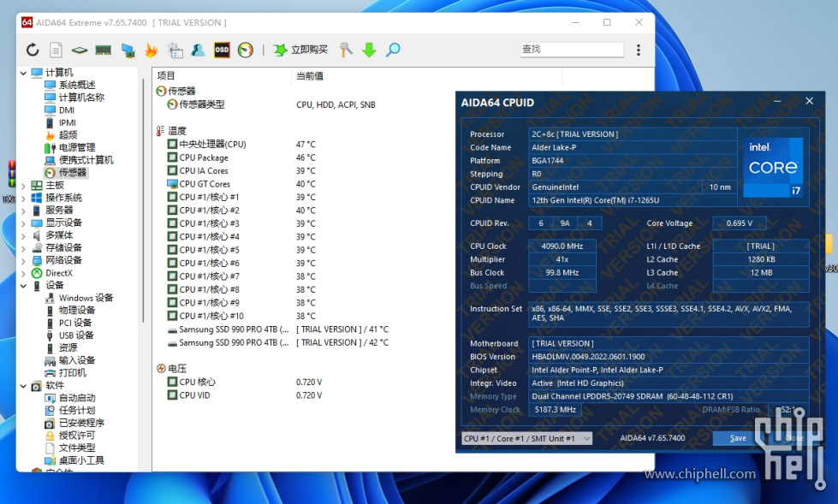
Task: Expand the 存储设备 tree node
Action: coord(23,248)
